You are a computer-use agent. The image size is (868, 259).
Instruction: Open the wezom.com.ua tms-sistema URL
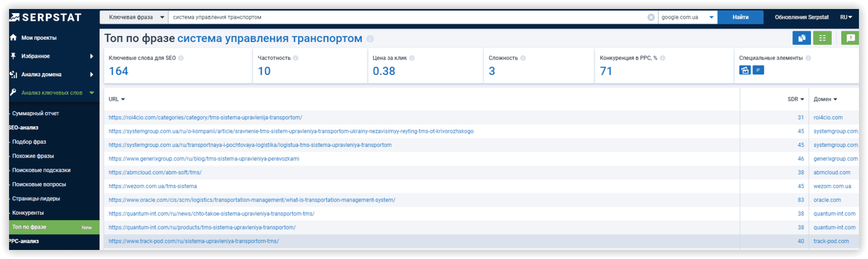[153, 186]
